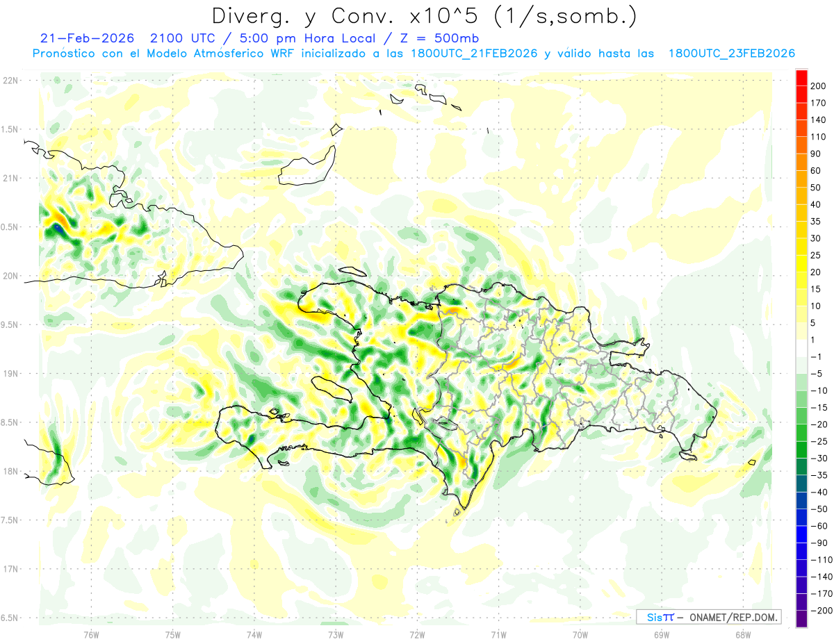Click the legend value '-170'
Image resolution: width=834 pixels, height=644 pixels.
point(822,594)
